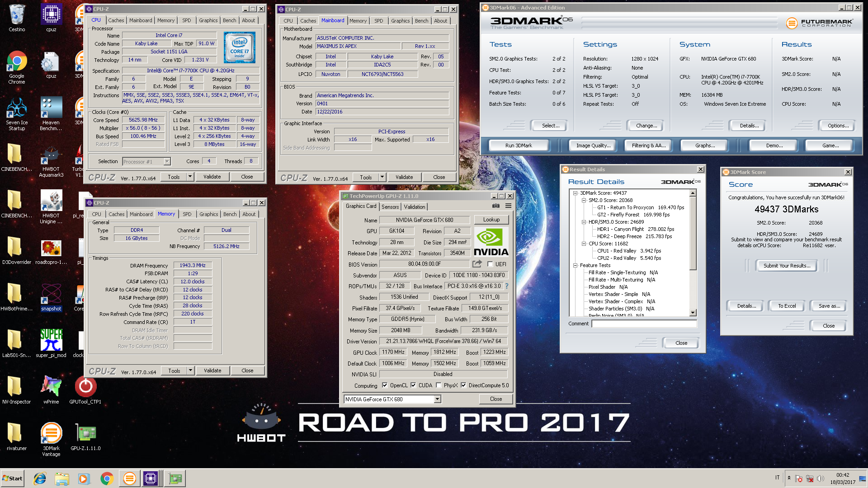Toggle the DirectCompute 5.0 checkbox
Viewport: 868px width, 488px height.
(463, 385)
